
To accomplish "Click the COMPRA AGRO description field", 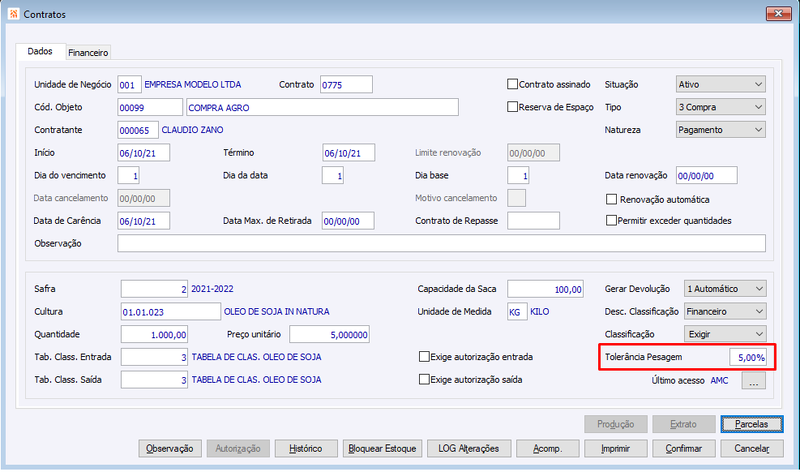I will point(322,108).
